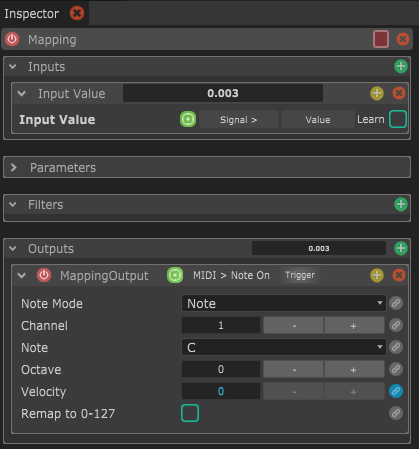Click the green add Filter plus icon
Image resolution: width=419 pixels, height=449 pixels.
pos(401,204)
